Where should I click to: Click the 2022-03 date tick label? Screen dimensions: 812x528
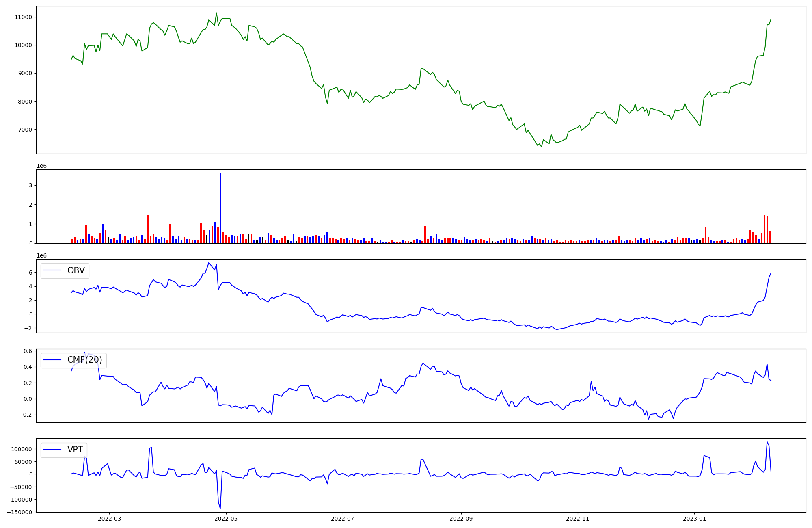[109, 519]
